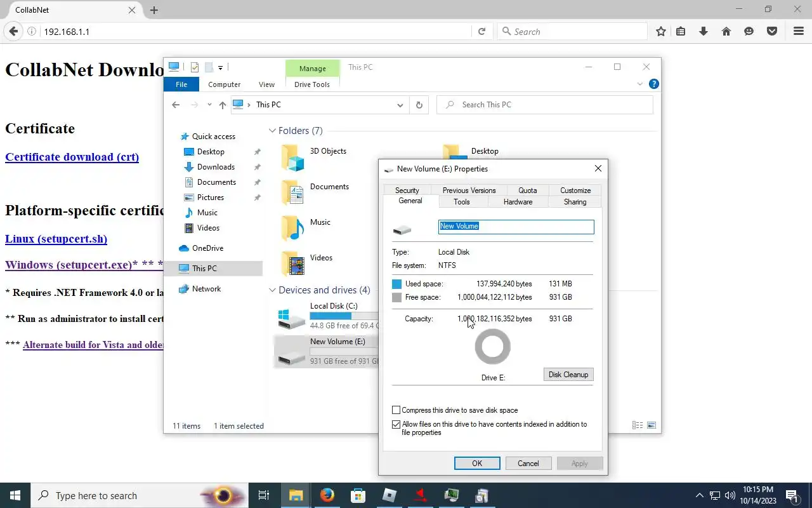Switch to the Quota tab
The width and height of the screenshot is (812, 508).
pyautogui.click(x=528, y=190)
